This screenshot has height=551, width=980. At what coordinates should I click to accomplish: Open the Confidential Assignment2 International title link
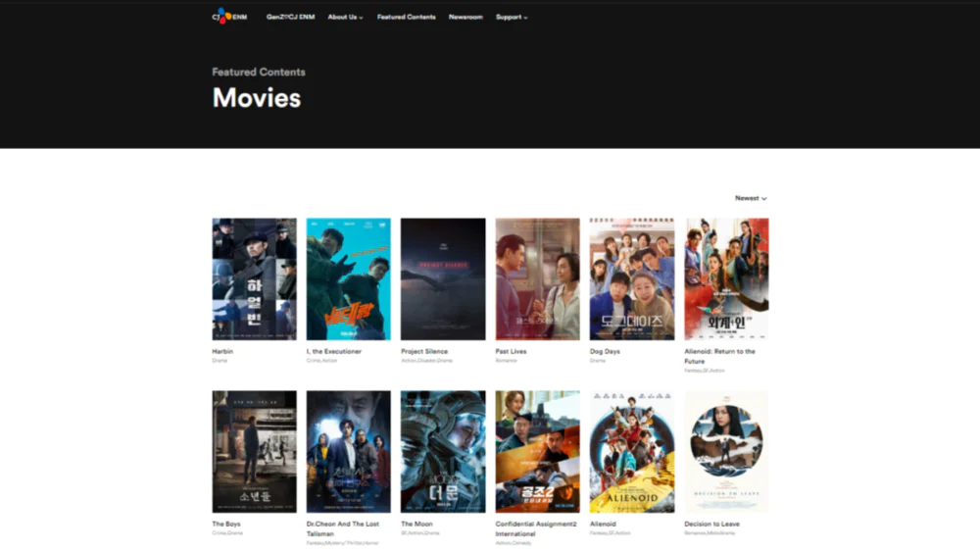coord(536,529)
